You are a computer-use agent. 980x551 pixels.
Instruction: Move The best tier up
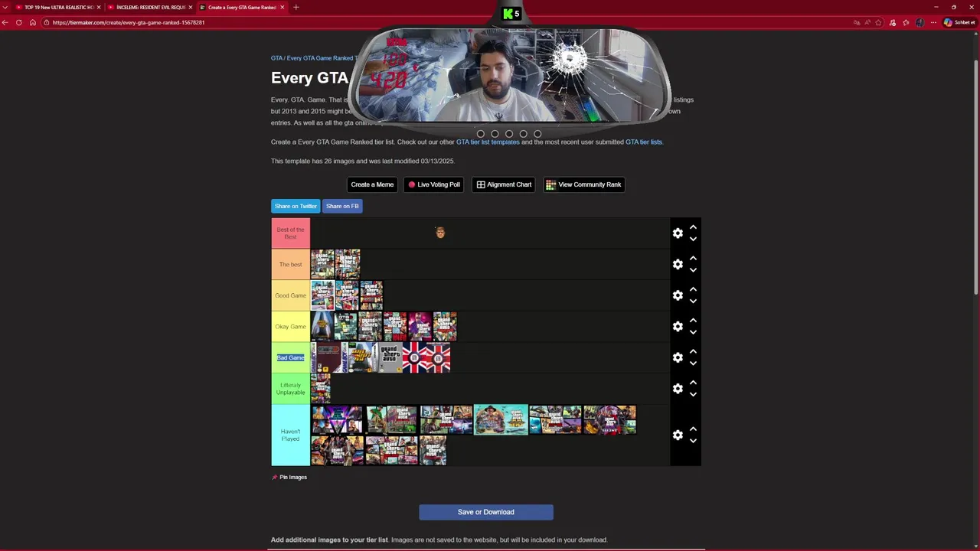(693, 258)
